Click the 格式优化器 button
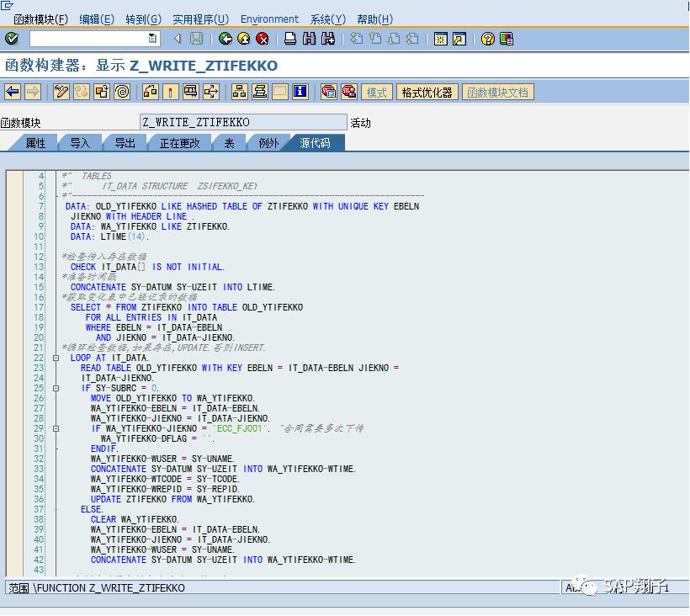The height and width of the screenshot is (616, 690). (x=427, y=93)
